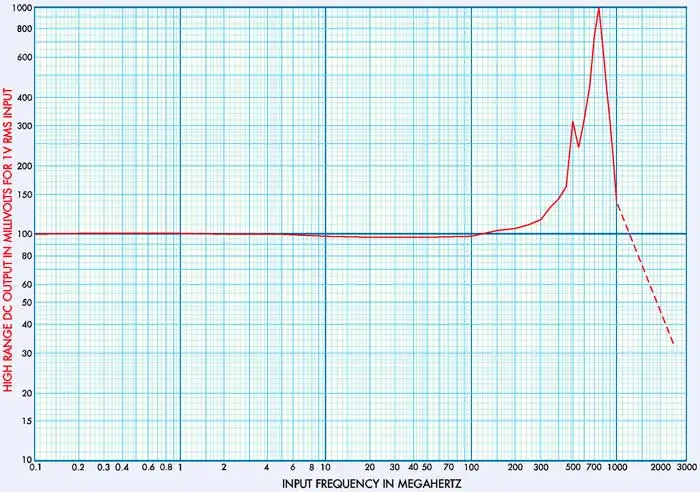The height and width of the screenshot is (492, 700).
Task: Click the "INPUT FREQUENCY IN MEGAHERTZ" axis title
Action: click(371, 484)
